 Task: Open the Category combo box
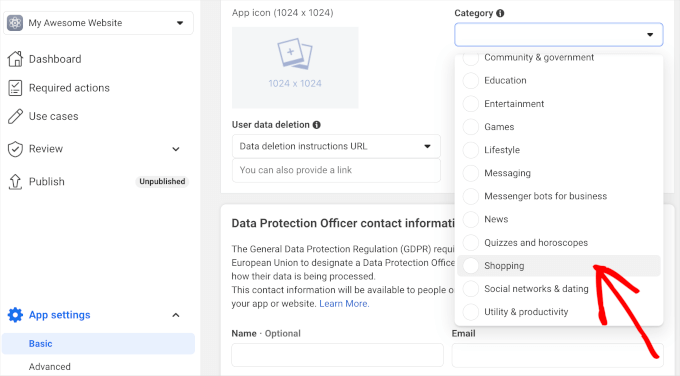(x=559, y=34)
